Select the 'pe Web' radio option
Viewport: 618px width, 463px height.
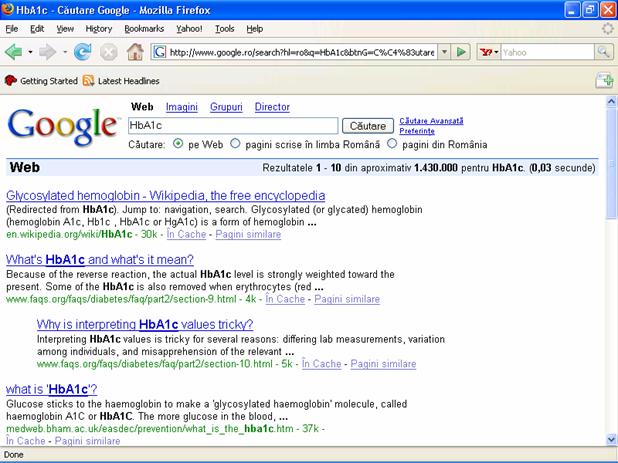tap(178, 144)
